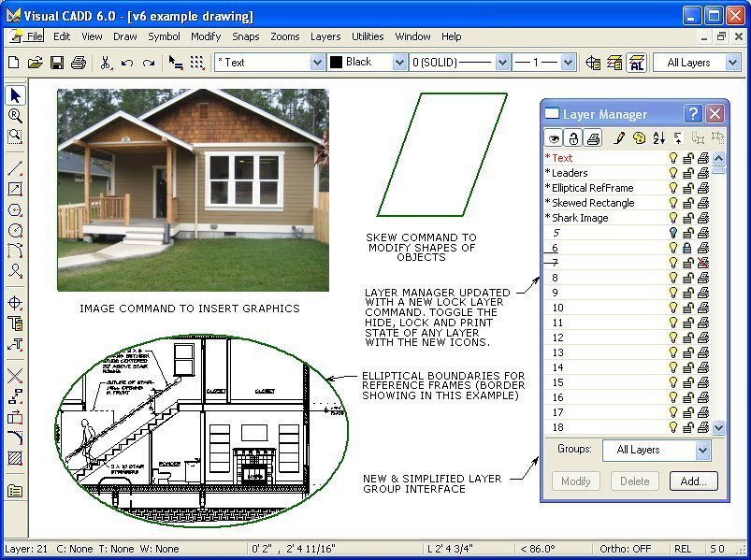Screen dimensions: 751x560
Task: Click the house photo image
Action: tap(193, 190)
